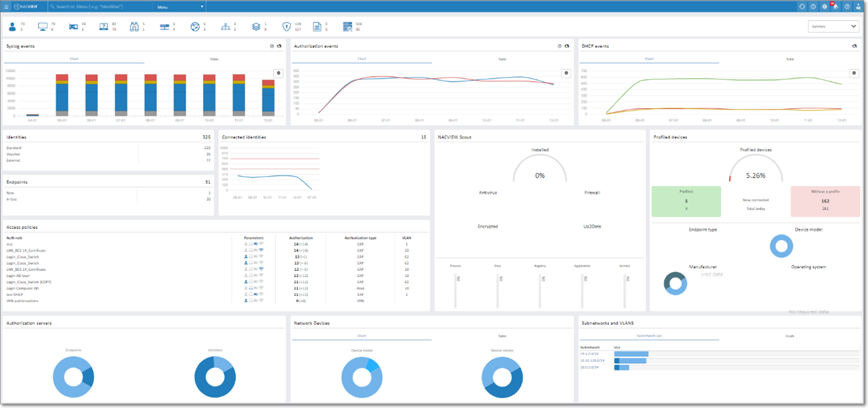Select the VLAN tab in Subnetworks
This screenshot has height=408, width=868.
[x=789, y=336]
